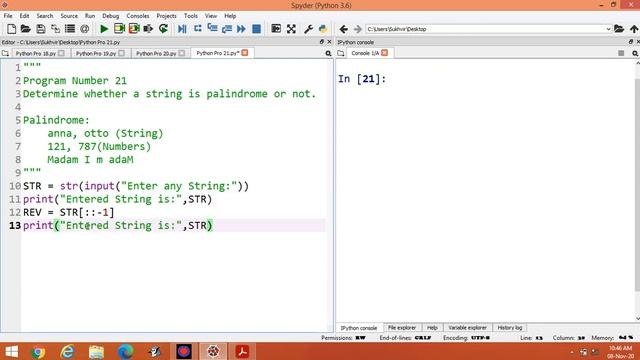This screenshot has height=360, width=640.
Task: Undock the Editor pane
Action: (322, 42)
